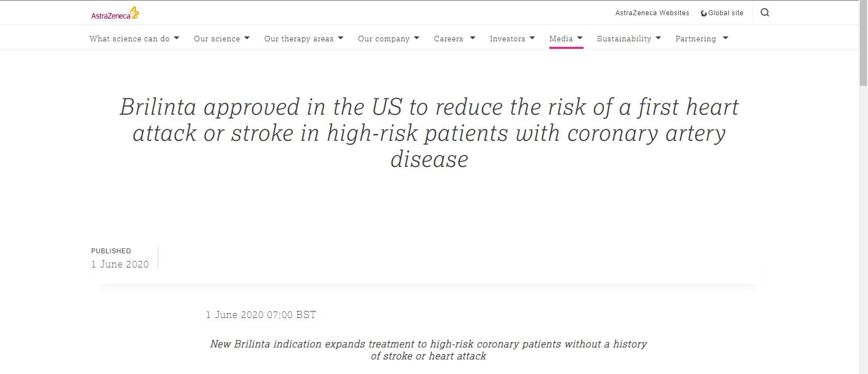Click the globe icon beside Global site
The width and height of the screenshot is (868, 374).
pos(704,13)
